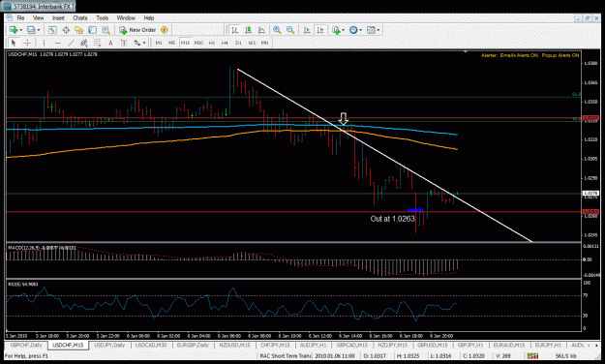
Task: Toggle Chart Shift button
Action: (320, 30)
